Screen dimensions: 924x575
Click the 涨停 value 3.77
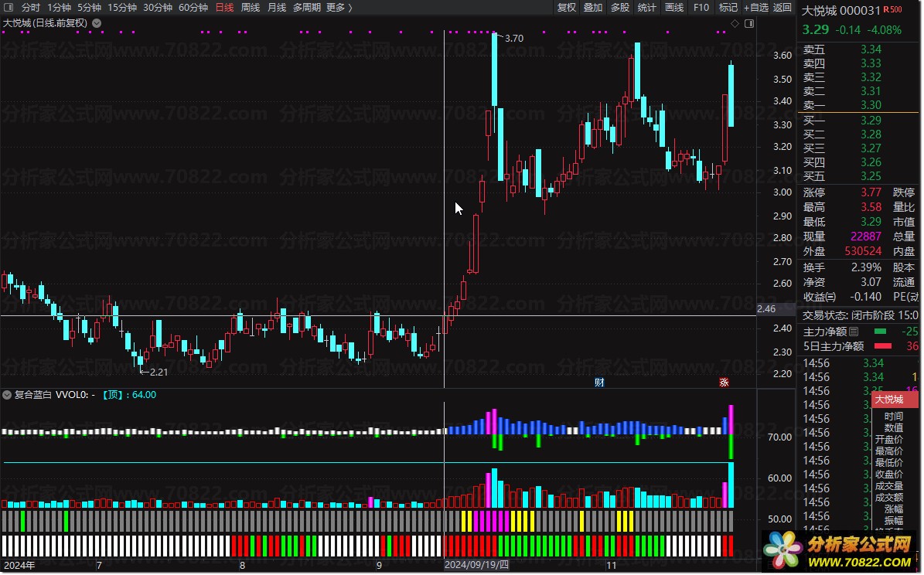pyautogui.click(x=871, y=192)
